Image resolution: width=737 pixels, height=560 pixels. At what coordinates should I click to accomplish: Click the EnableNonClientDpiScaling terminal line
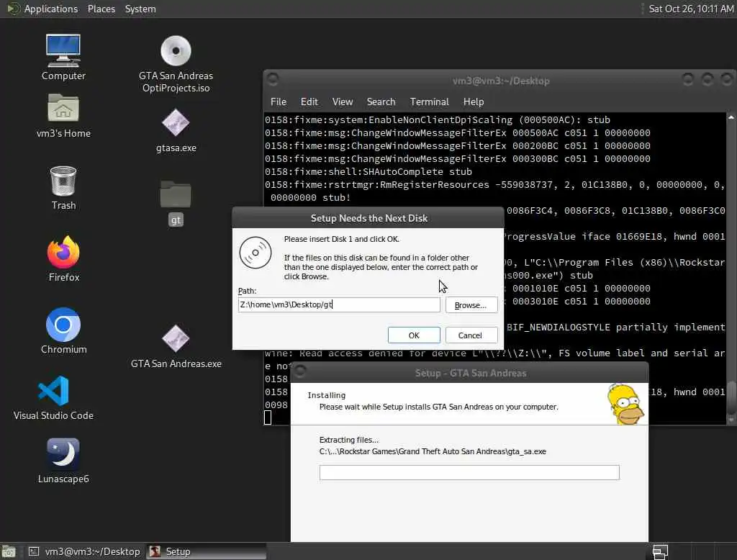437,120
